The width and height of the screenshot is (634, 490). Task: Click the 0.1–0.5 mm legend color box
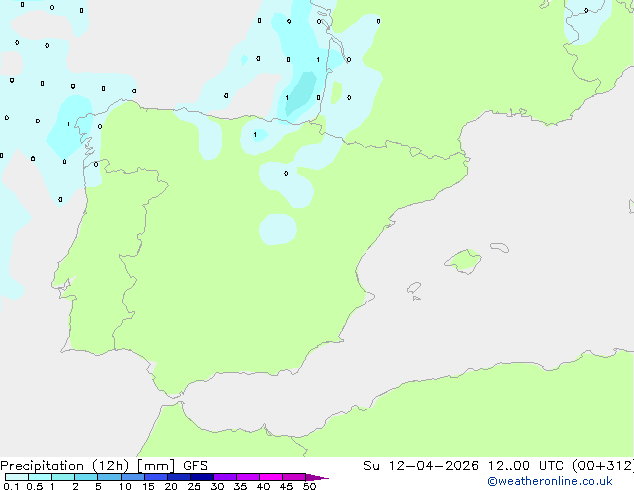[x=17, y=477]
